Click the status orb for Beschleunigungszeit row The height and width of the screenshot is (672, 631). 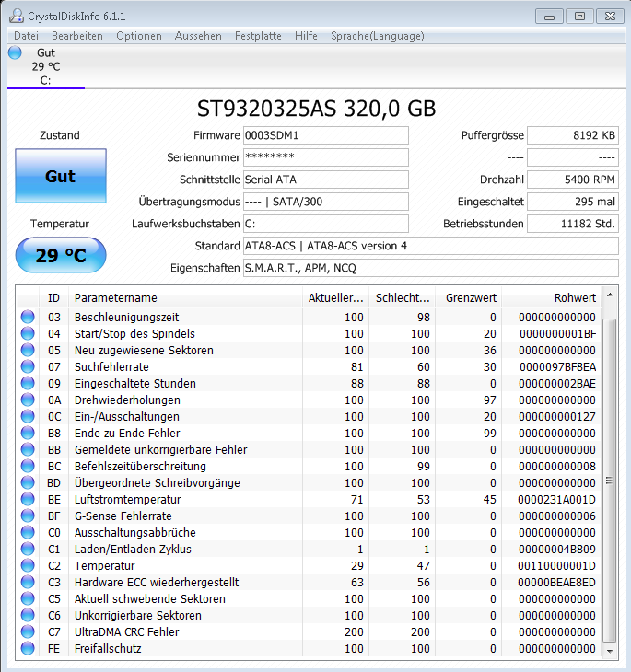tap(28, 317)
